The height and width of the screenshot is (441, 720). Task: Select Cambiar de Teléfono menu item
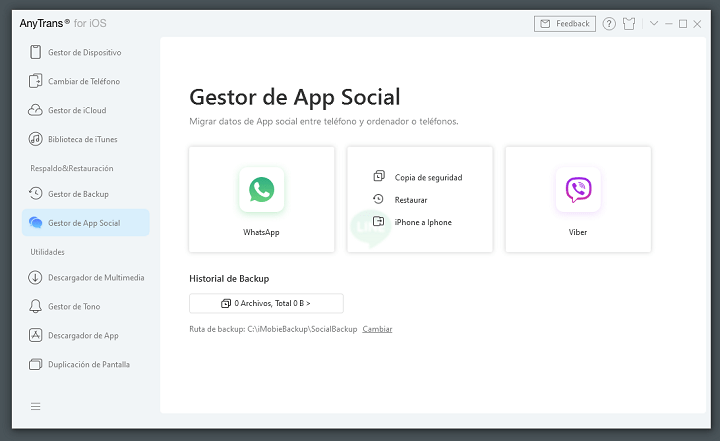tap(85, 81)
